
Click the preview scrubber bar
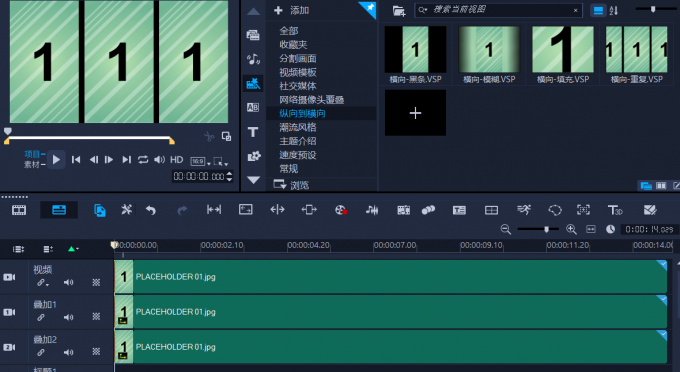89,138
